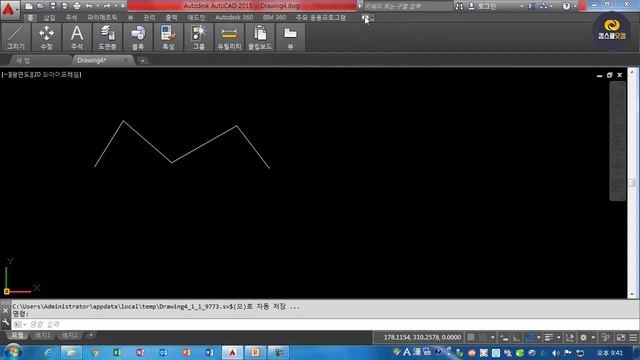Toggle the highlighted blue object snap icon
The width and height of the screenshot is (640, 360).
[x=529, y=338]
